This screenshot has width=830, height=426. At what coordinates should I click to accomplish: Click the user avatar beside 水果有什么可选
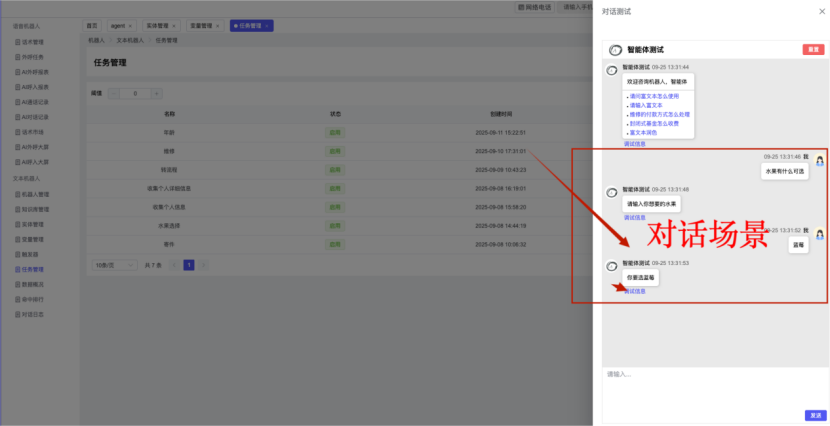tap(819, 160)
